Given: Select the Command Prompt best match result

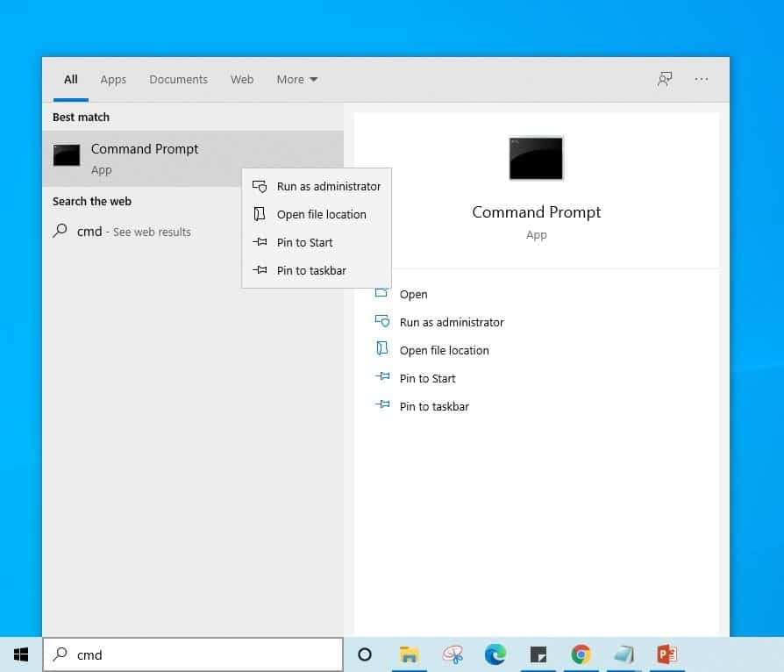Looking at the screenshot, I should (193, 159).
